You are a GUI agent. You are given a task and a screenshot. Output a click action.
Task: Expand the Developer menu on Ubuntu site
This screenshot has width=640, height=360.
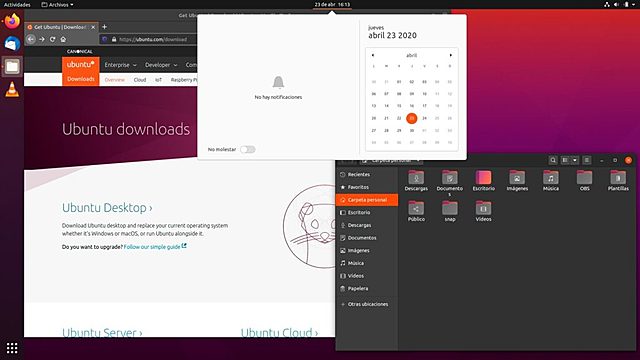[161, 65]
